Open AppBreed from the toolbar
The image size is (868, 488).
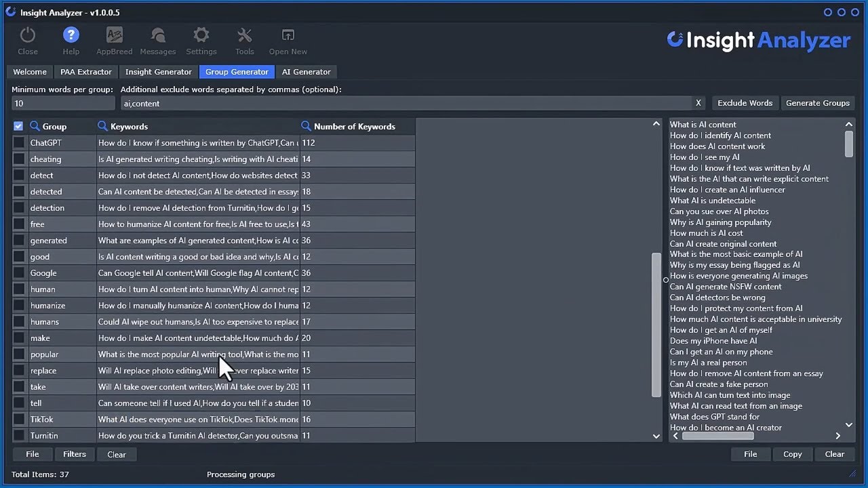[114, 41]
